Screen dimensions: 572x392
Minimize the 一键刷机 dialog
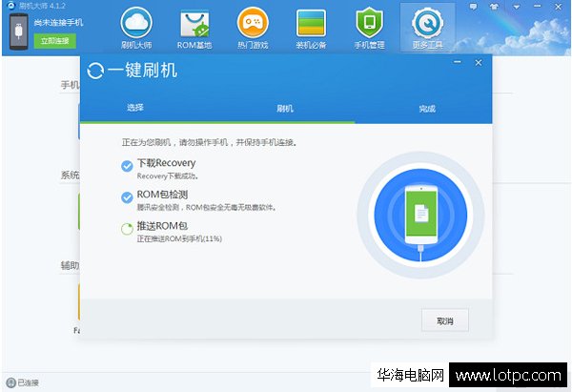point(458,62)
